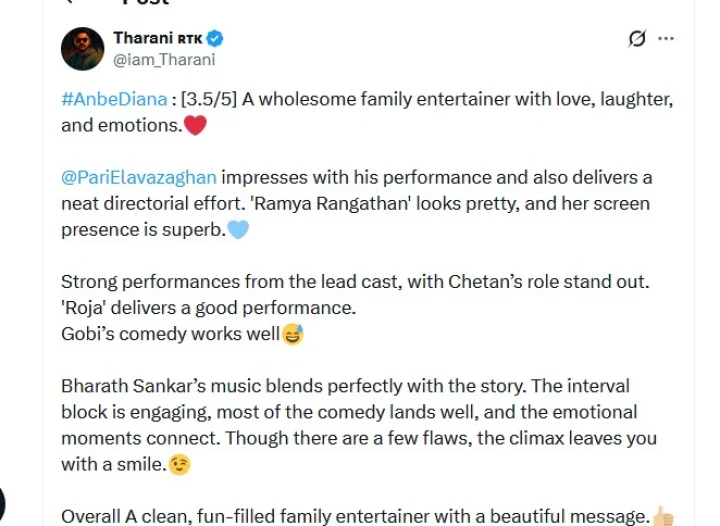Click the light blue heart emoji
The height and width of the screenshot is (526, 720).
point(238,229)
